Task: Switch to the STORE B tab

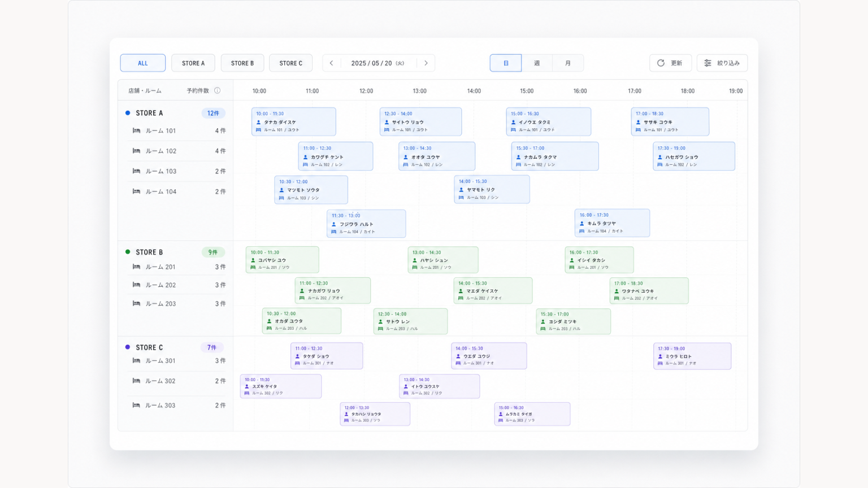Action: click(242, 63)
